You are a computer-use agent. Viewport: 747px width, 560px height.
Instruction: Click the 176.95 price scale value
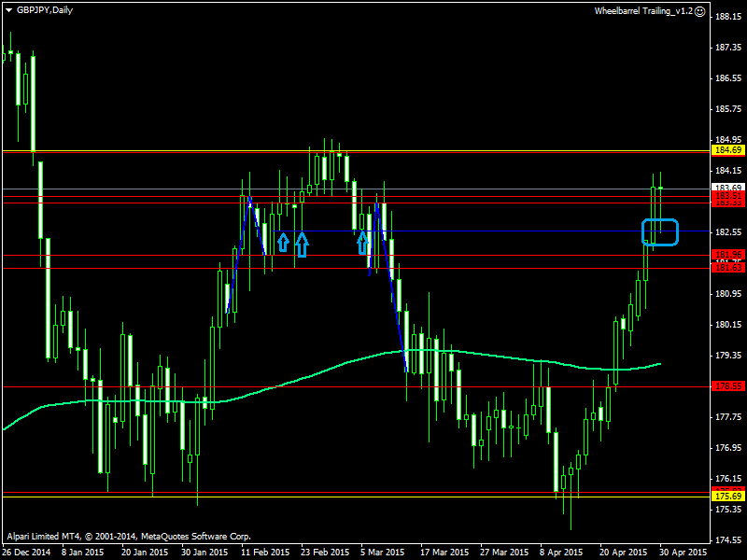728,448
